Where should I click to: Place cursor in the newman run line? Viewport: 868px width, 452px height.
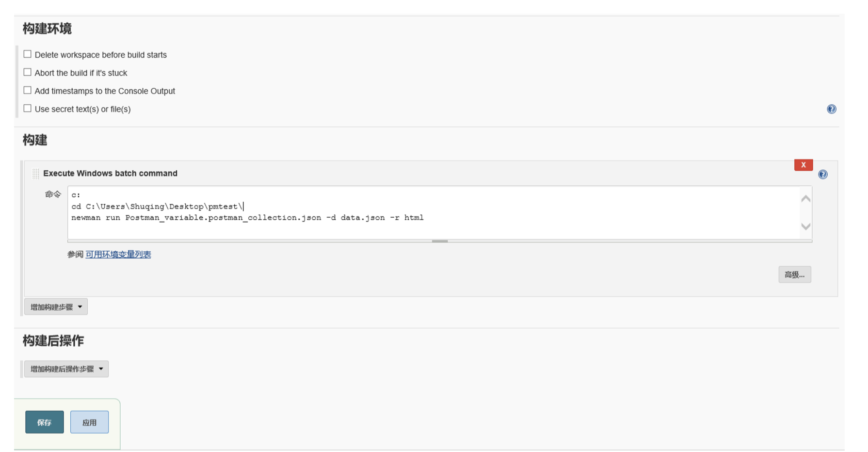pyautogui.click(x=247, y=218)
